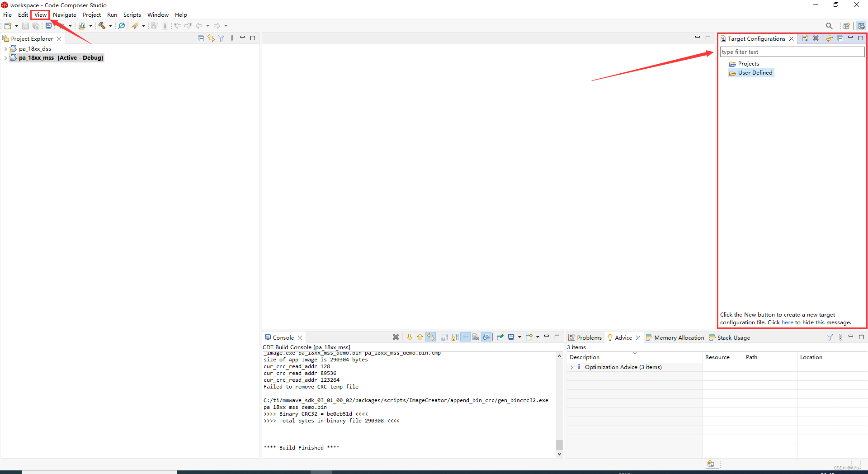The height and width of the screenshot is (474, 868).
Task: Open Display Selected Console dropdown arrow
Action: click(519, 337)
